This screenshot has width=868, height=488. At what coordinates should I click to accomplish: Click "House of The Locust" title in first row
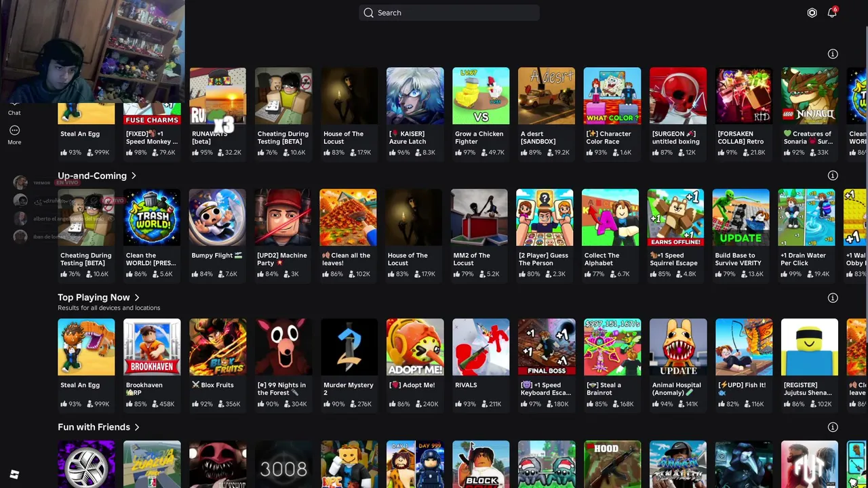click(x=343, y=138)
